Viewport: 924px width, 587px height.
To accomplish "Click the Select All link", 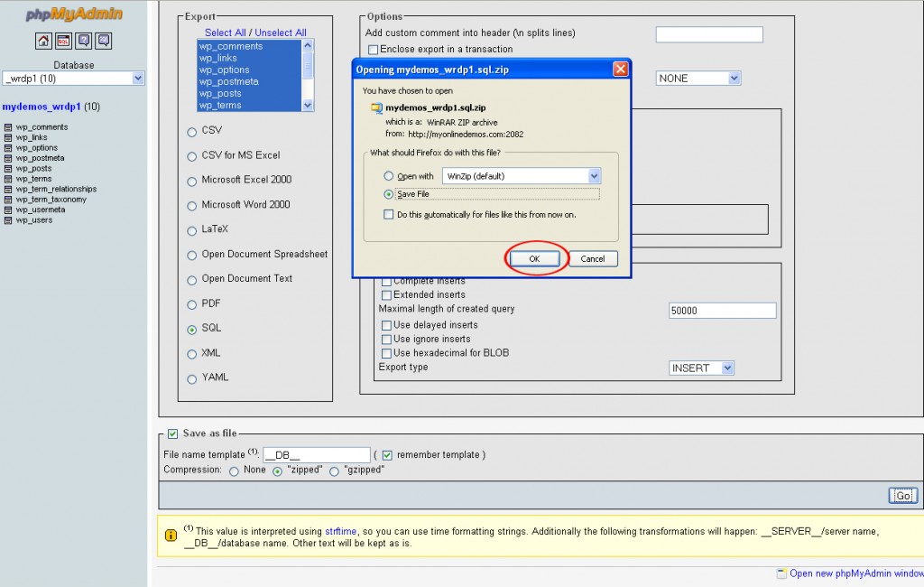I will [225, 33].
